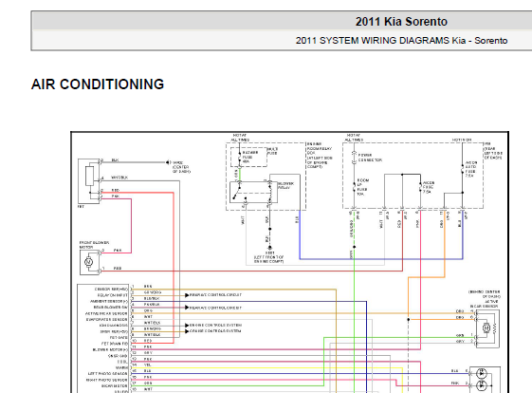The image size is (532, 393).
Task: Select the 'ROOM LP FUSE 10A' label
Action: [362, 187]
